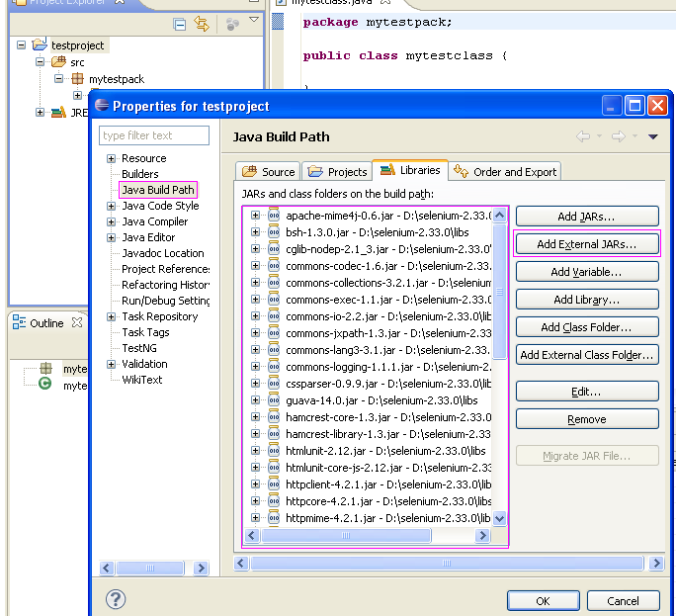676x616 pixels.
Task: Select htmlunit-2.12.jar jar icon
Action: click(274, 451)
